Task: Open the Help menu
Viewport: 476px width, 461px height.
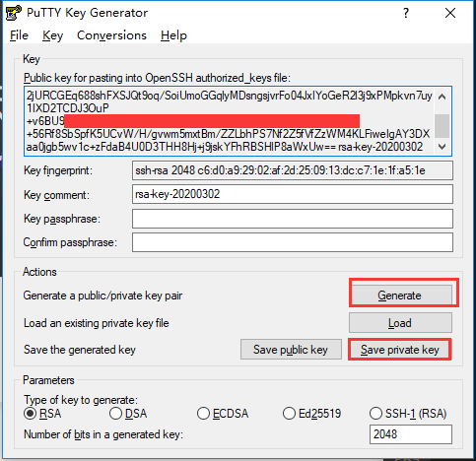Action: (x=173, y=35)
